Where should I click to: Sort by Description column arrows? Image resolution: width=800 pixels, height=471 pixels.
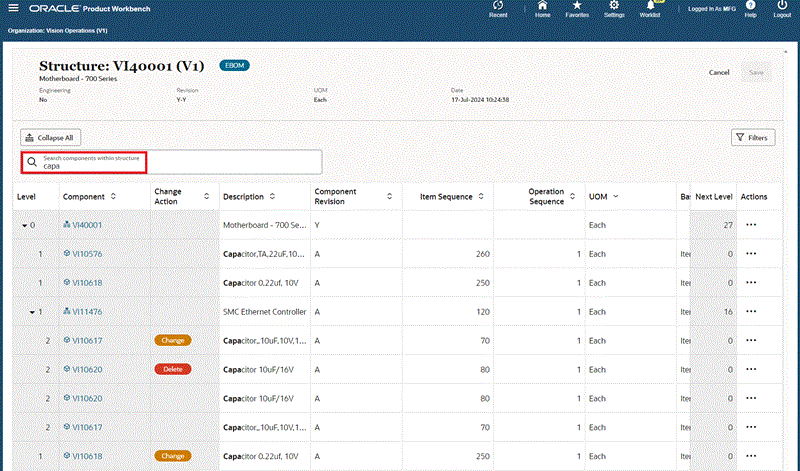272,196
